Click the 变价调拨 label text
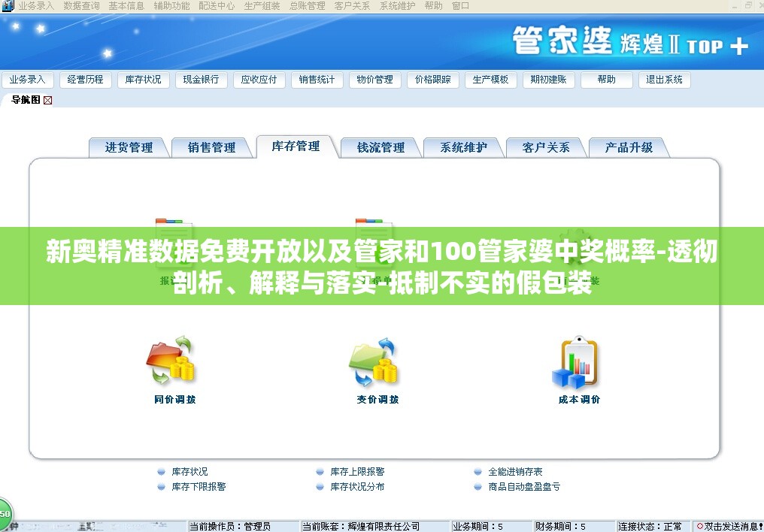Screen dimensions: 764x532 377,400
